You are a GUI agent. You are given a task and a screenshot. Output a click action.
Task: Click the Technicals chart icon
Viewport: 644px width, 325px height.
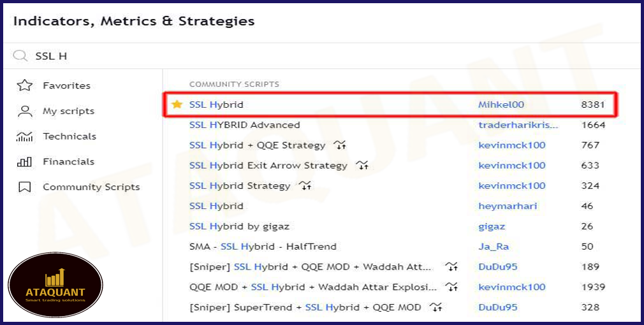point(24,136)
